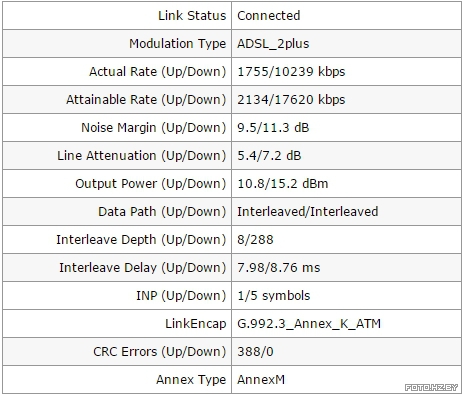
Task: Click the ADSL_2plus modulation value
Action: point(273,44)
